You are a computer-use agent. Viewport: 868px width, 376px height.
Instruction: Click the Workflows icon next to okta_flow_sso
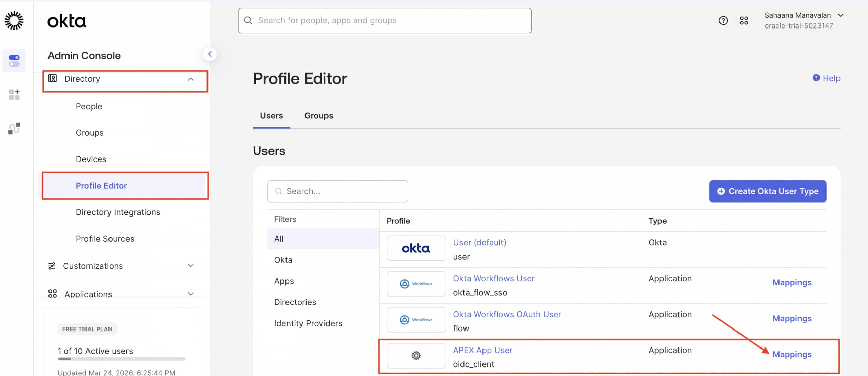tap(416, 284)
